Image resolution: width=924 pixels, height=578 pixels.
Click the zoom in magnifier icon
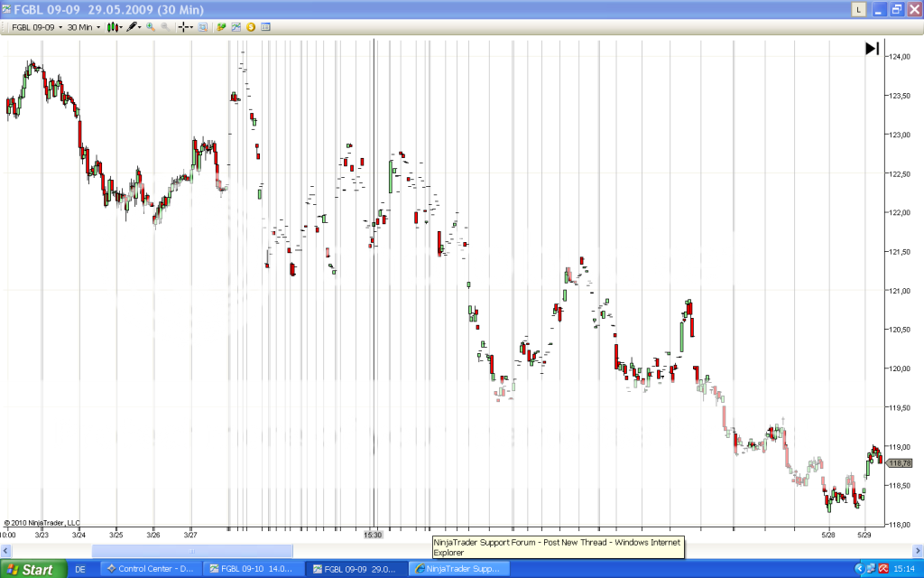pyautogui.click(x=151, y=27)
